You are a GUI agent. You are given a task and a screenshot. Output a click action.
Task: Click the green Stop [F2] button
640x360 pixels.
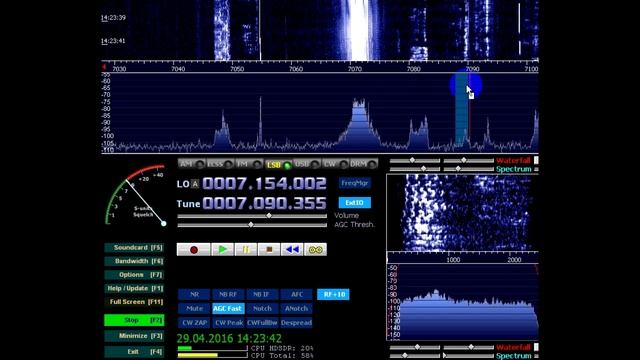(x=134, y=320)
